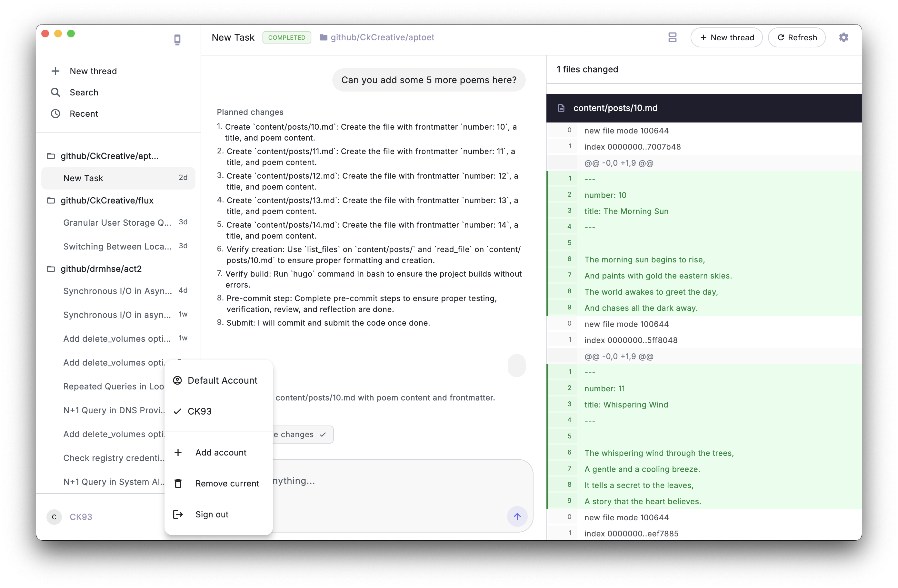Click plan step 9 'Submit' text
The width and height of the screenshot is (898, 588).
[x=328, y=323]
